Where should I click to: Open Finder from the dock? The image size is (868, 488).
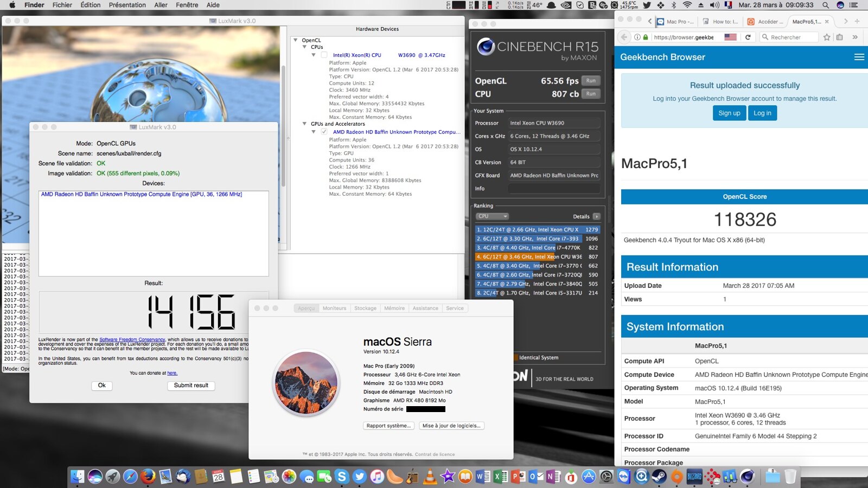tap(78, 477)
